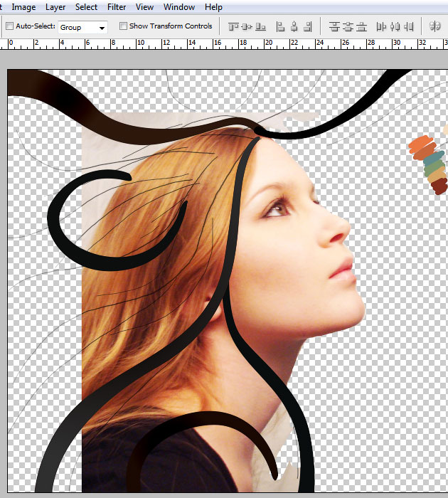Open the Image menu
Viewport: 448px width, 498px height.
(23, 7)
